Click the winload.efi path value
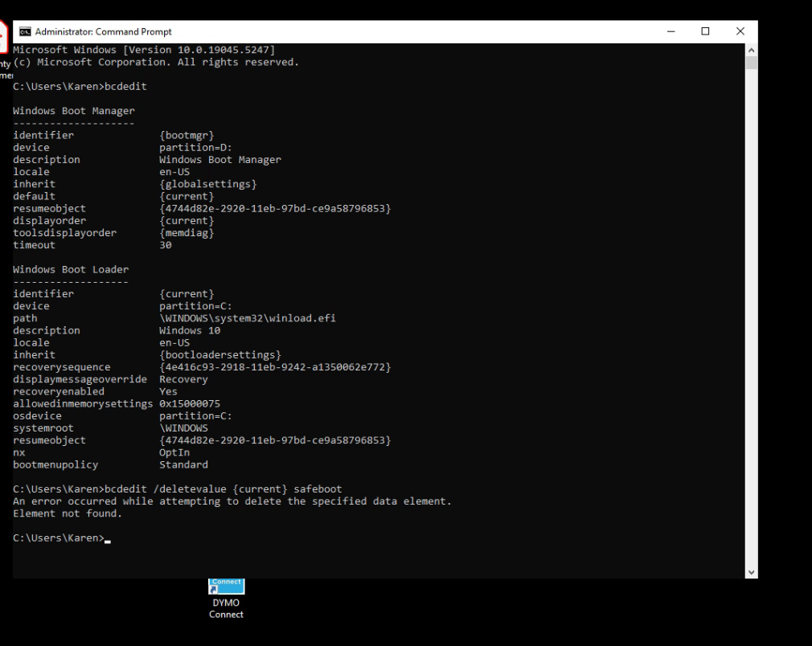This screenshot has width=812, height=646. pyautogui.click(x=247, y=318)
